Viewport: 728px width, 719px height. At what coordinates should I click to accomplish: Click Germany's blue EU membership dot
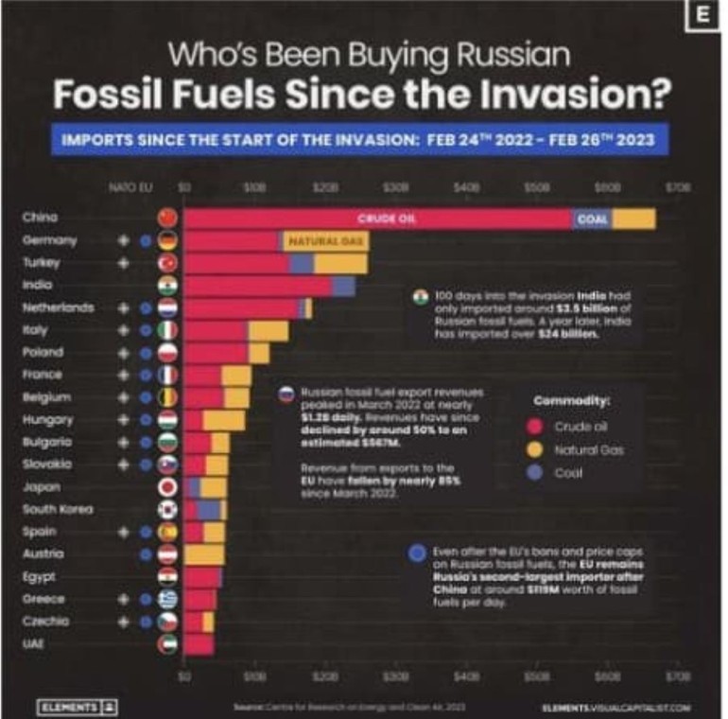point(146,240)
